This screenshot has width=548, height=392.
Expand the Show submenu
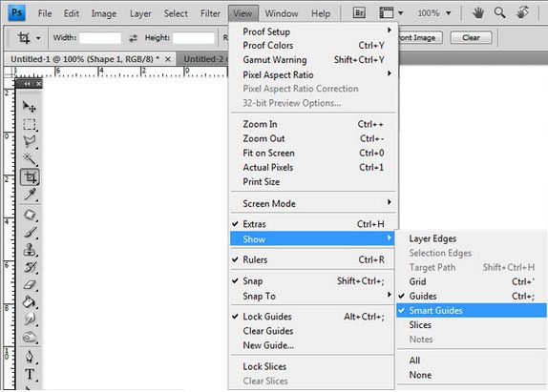pyautogui.click(x=312, y=239)
